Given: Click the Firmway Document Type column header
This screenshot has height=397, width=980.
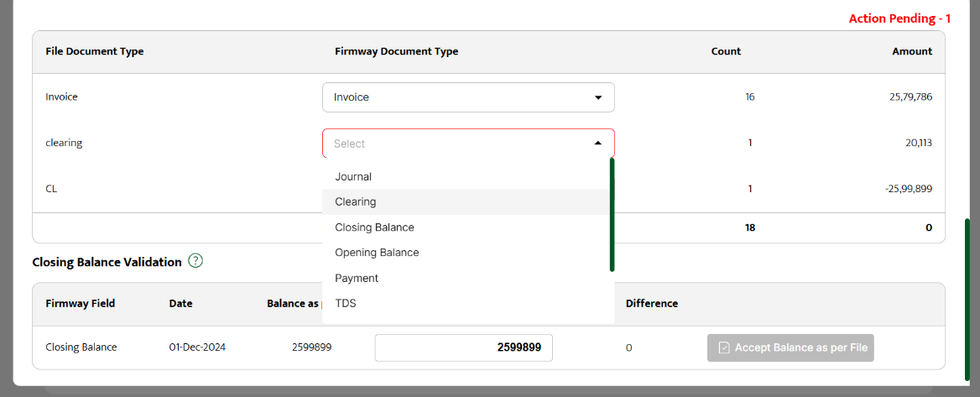Looking at the screenshot, I should pyautogui.click(x=396, y=51).
